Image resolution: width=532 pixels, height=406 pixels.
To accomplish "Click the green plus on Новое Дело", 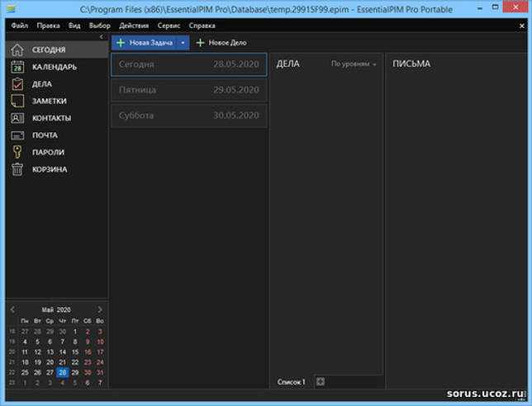I will (200, 43).
